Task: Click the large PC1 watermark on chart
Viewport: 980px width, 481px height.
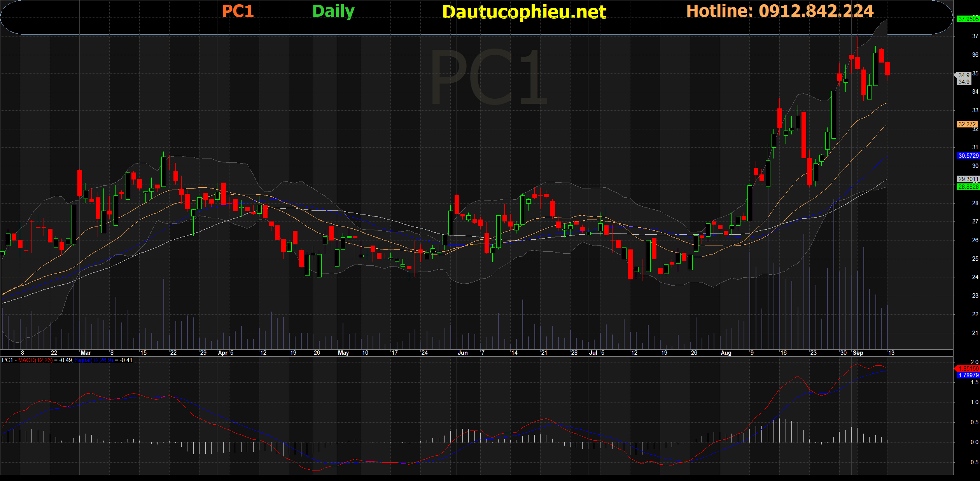Action: (x=488, y=77)
